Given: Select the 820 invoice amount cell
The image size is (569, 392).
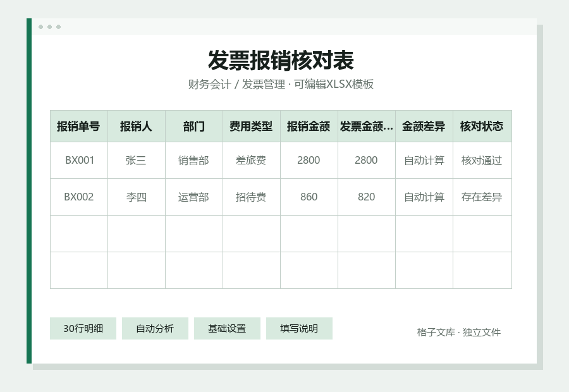Looking at the screenshot, I should point(367,197).
